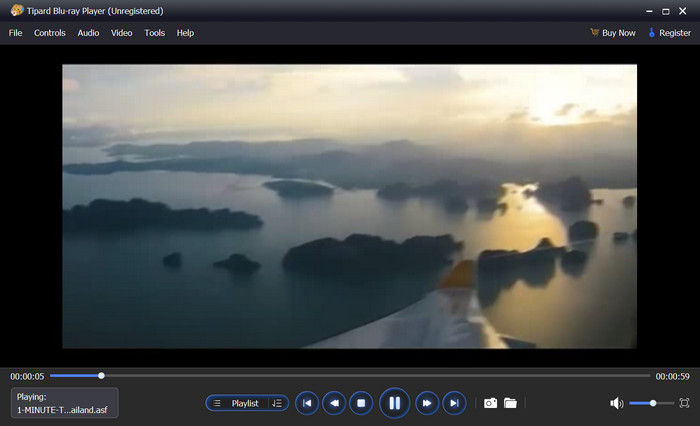This screenshot has height=426, width=700.
Task: Click the playlist list icon
Action: [x=217, y=403]
